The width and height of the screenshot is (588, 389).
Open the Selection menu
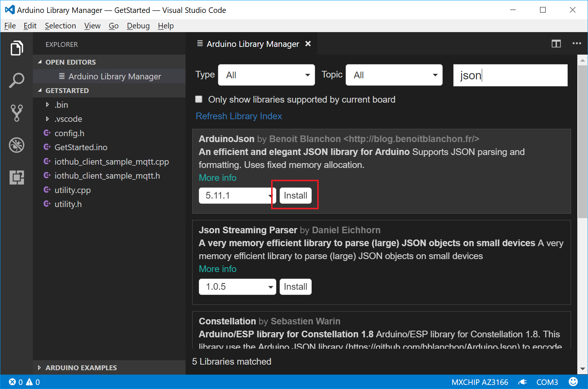click(60, 26)
